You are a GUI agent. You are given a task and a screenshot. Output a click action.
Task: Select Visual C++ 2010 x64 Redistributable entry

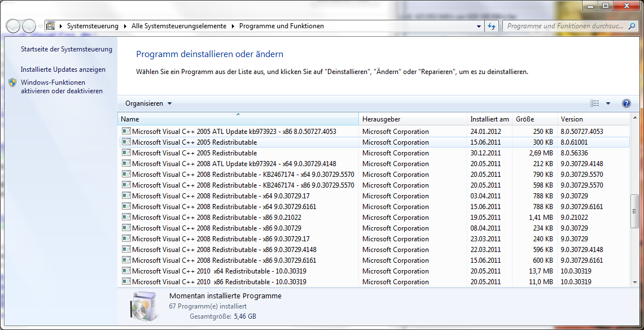(x=374, y=271)
